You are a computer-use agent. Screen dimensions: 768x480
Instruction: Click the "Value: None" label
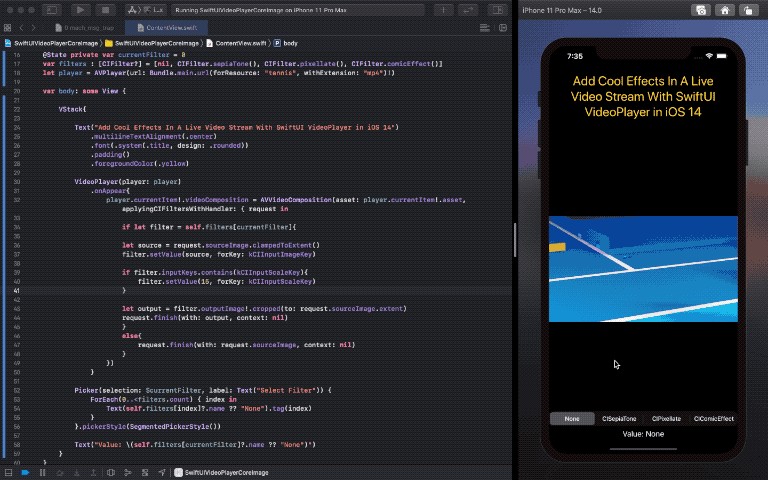tap(643, 434)
